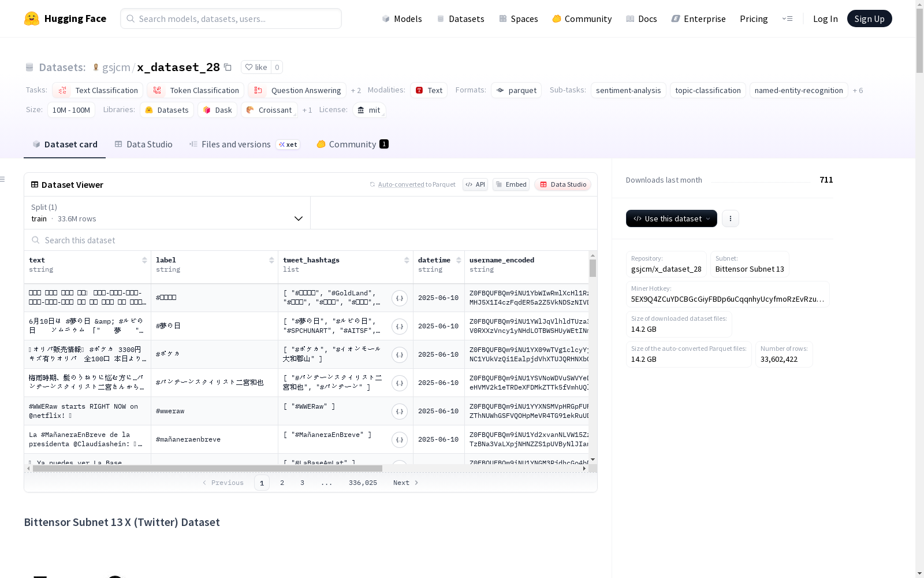
Task: Click the Embed button
Action: point(511,184)
